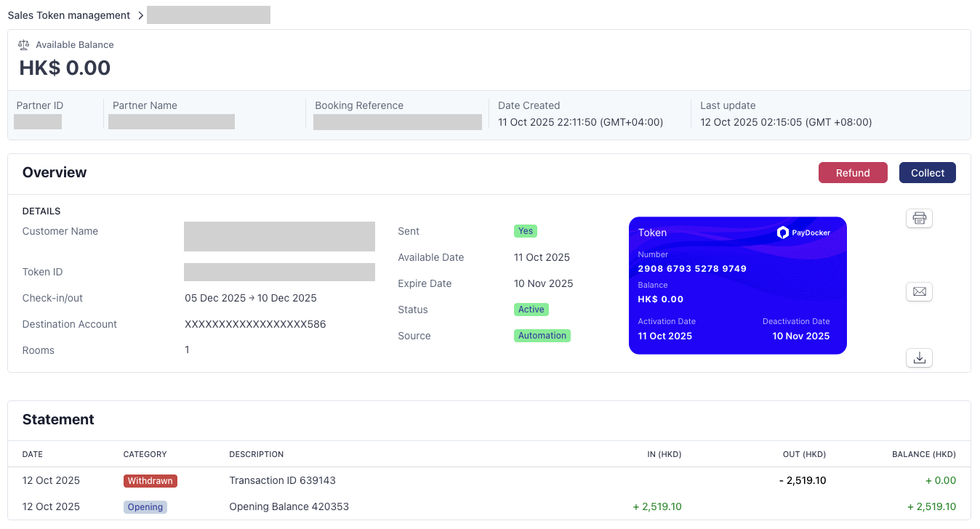This screenshot has height=529, width=980.
Task: Click the BALANCE (HKD) column header
Action: click(x=923, y=454)
